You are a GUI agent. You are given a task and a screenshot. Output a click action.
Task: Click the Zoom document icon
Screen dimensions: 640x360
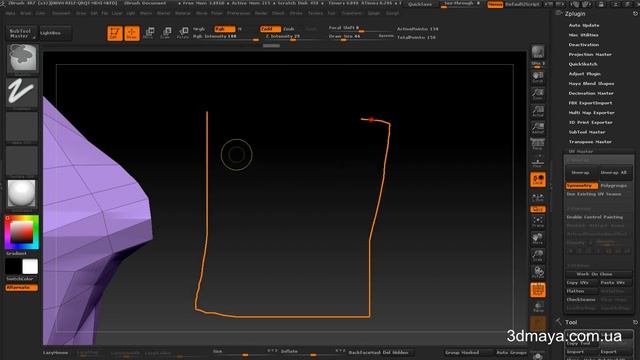pos(538,94)
